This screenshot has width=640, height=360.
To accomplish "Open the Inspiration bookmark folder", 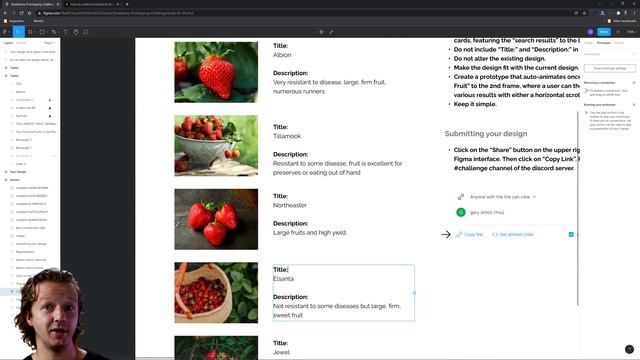I will (x=14, y=21).
